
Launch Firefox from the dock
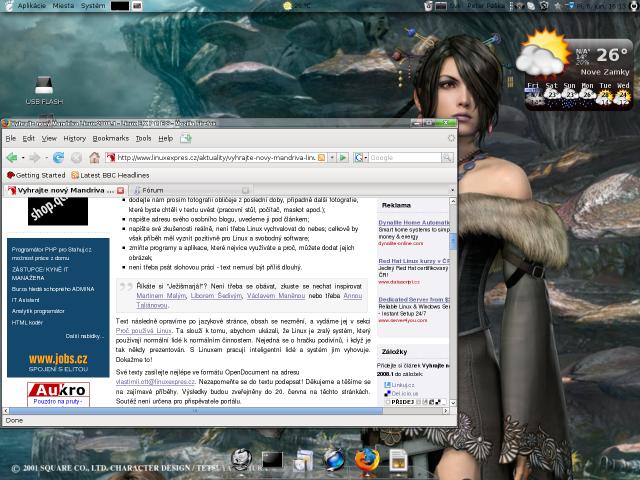367,460
